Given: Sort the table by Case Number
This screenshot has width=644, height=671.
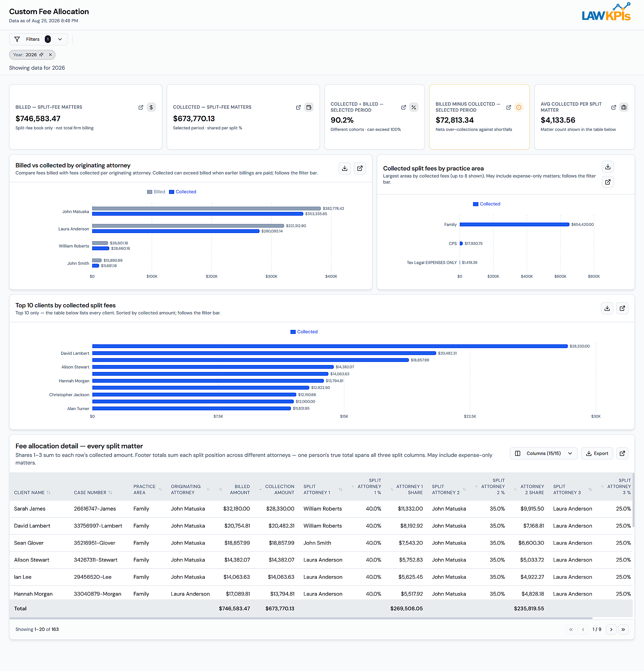Looking at the screenshot, I should click(x=93, y=492).
